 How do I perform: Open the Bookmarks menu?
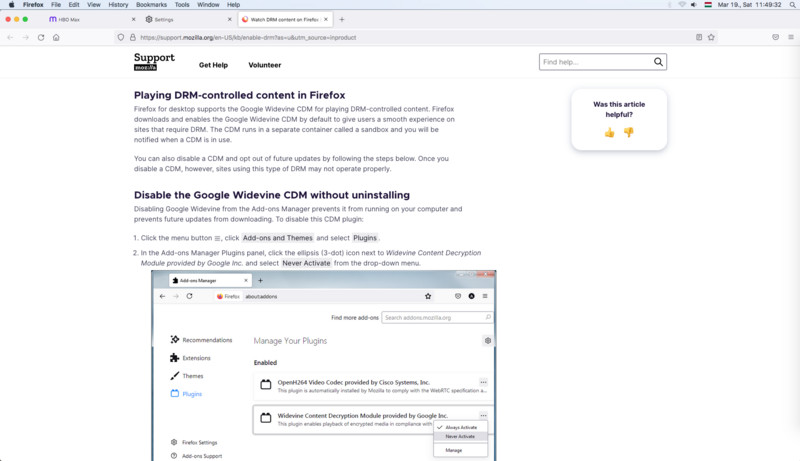pos(152,5)
